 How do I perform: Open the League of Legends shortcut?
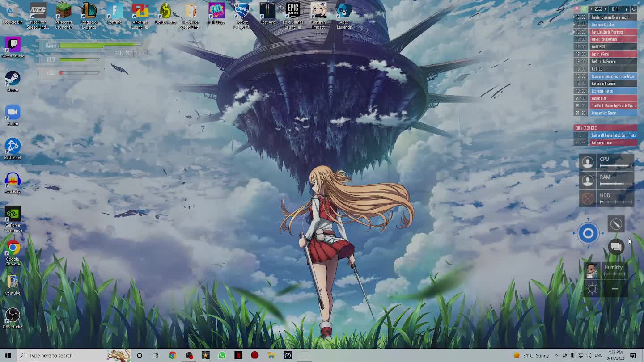point(89,16)
